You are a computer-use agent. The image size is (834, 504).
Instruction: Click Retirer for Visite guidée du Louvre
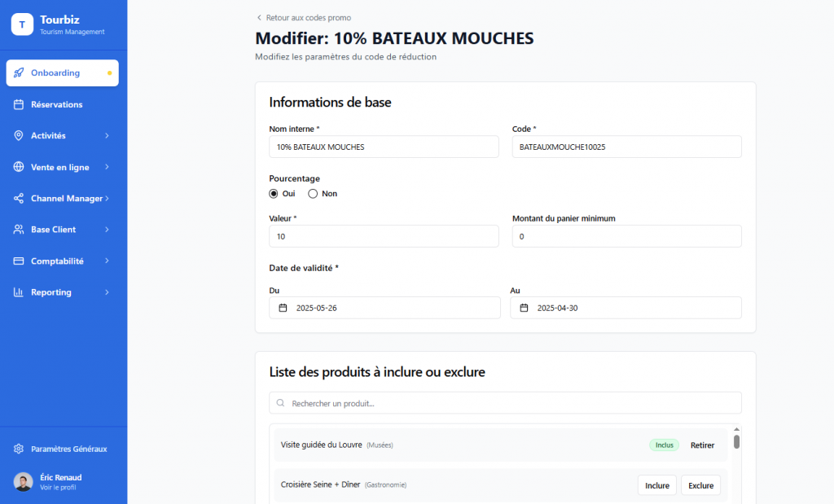[x=702, y=445]
